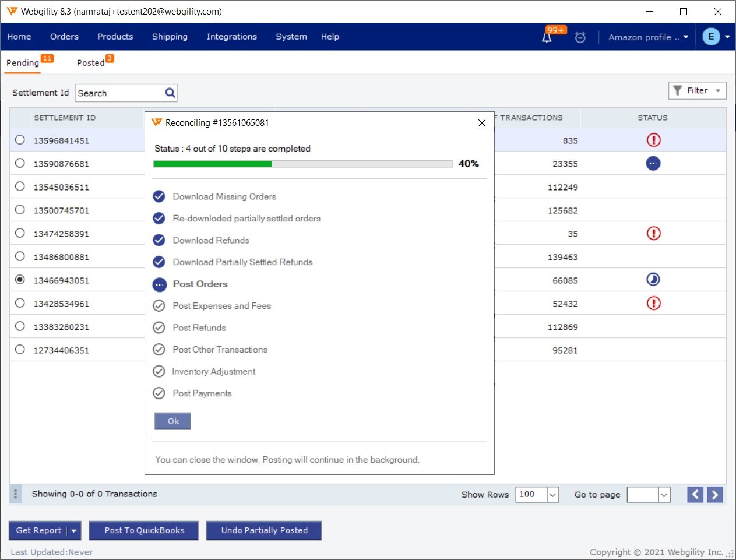The width and height of the screenshot is (736, 560).
Task: Go to the previous page arrow
Action: [x=695, y=495]
